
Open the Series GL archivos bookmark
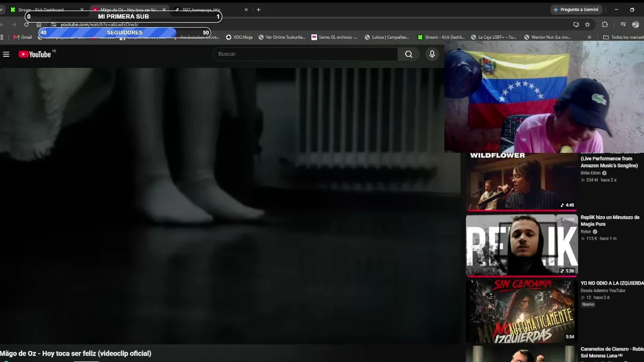pyautogui.click(x=335, y=37)
